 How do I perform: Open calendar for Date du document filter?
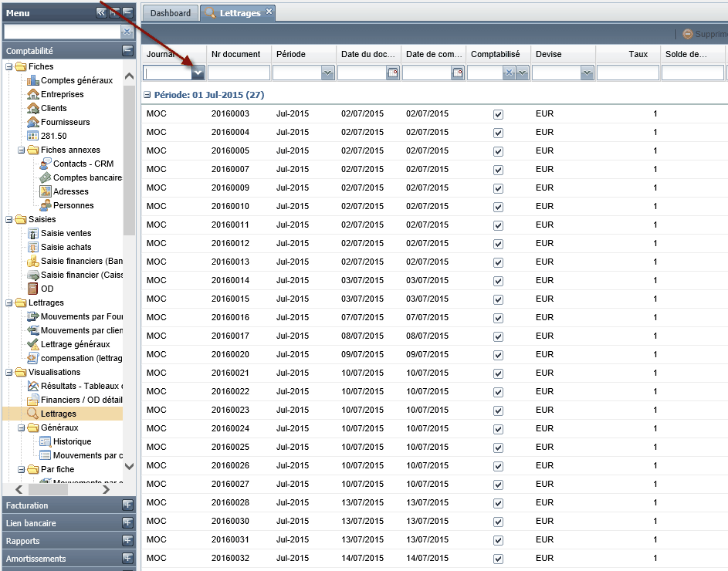coord(393,73)
